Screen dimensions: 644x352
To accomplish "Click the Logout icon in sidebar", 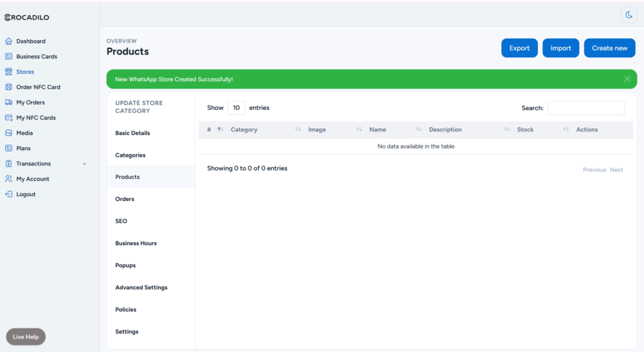I will click(x=9, y=194).
